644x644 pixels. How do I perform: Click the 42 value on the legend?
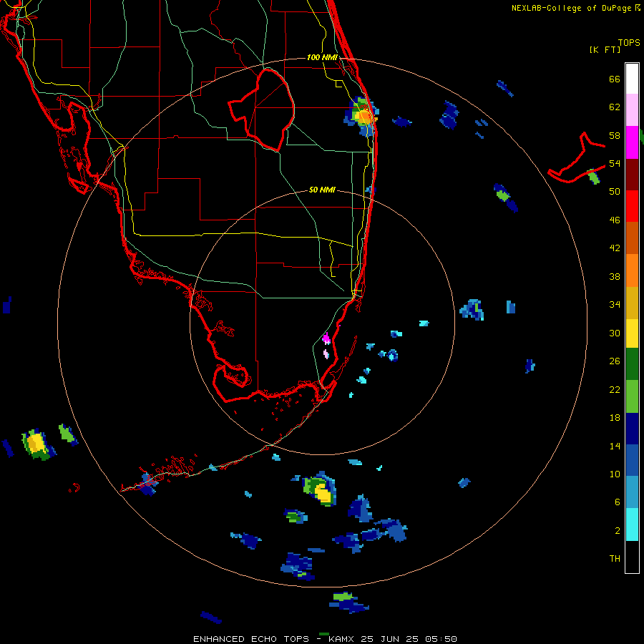[615, 248]
